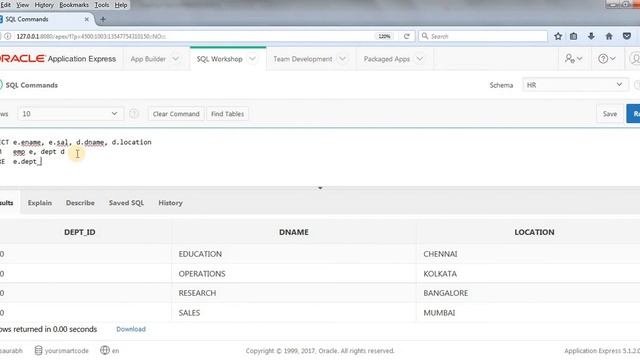Click the Save button
The height and width of the screenshot is (360, 640).
tap(610, 114)
